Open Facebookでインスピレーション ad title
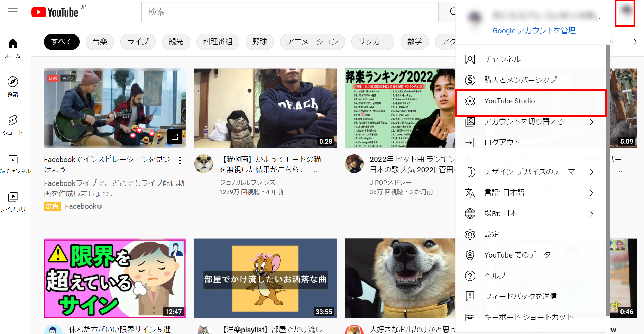This screenshot has height=334, width=644. [107, 164]
